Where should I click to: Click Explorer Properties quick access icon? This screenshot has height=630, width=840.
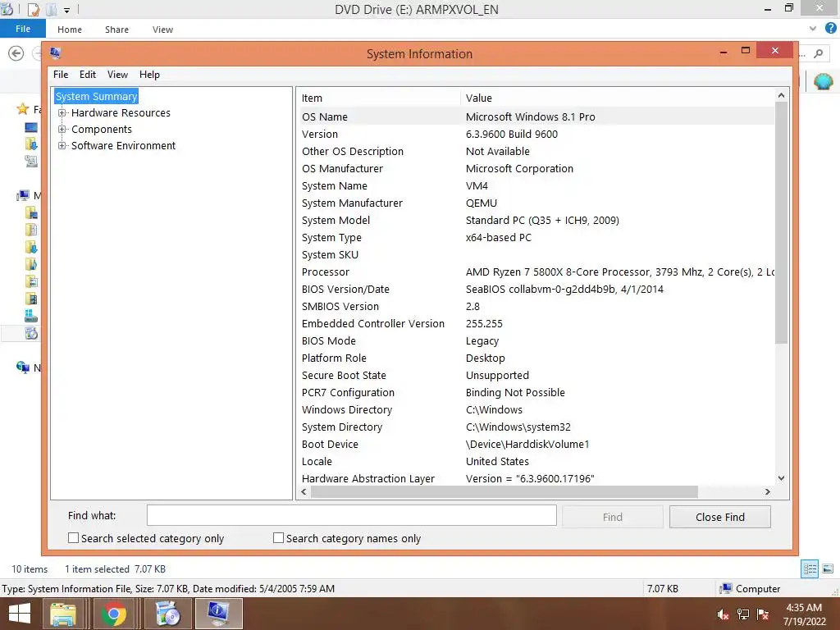coord(33,9)
